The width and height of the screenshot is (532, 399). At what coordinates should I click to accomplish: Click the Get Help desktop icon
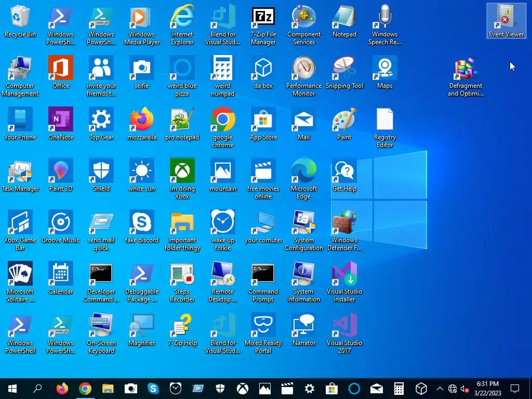coord(344,176)
